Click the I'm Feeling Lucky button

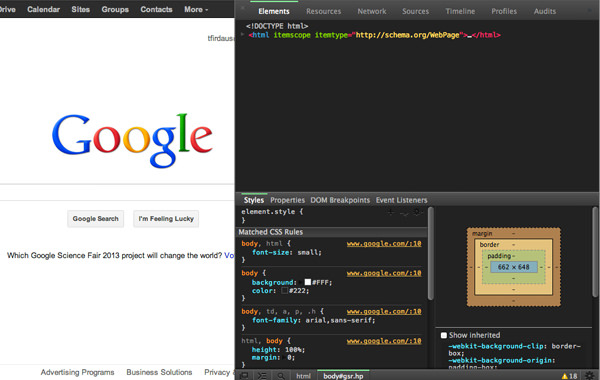(166, 219)
